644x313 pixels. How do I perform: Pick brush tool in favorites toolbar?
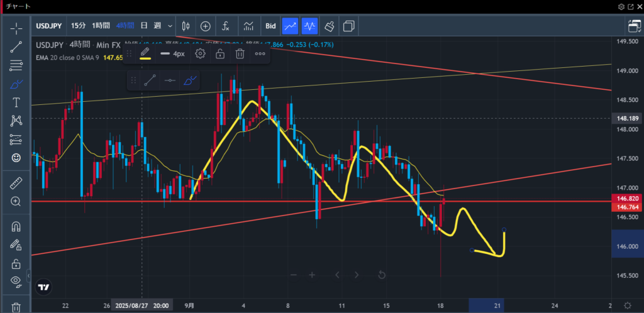click(x=190, y=80)
